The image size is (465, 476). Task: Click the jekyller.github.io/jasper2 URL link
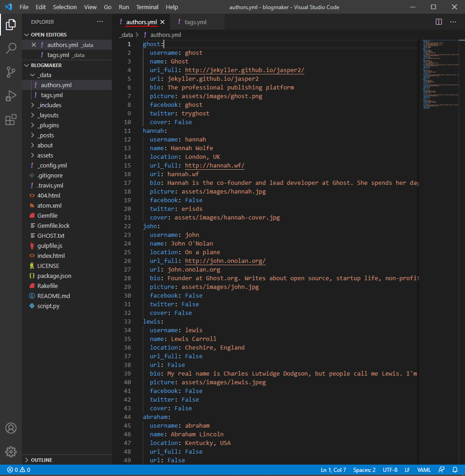point(244,70)
